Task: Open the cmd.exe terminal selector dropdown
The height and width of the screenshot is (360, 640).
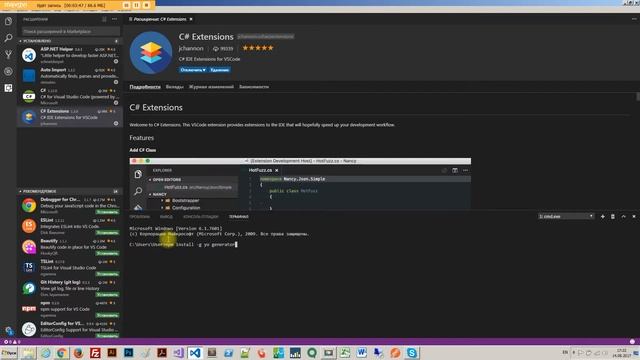Action: (x=566, y=216)
